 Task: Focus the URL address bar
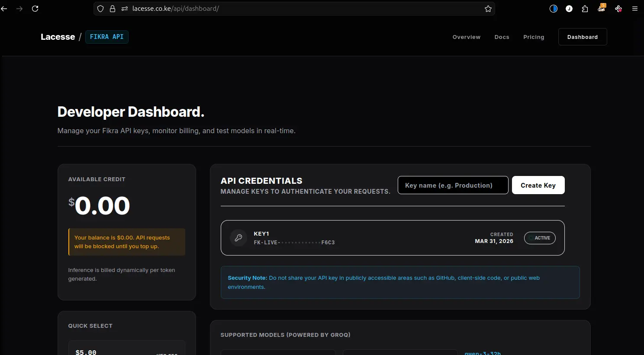tap(294, 9)
